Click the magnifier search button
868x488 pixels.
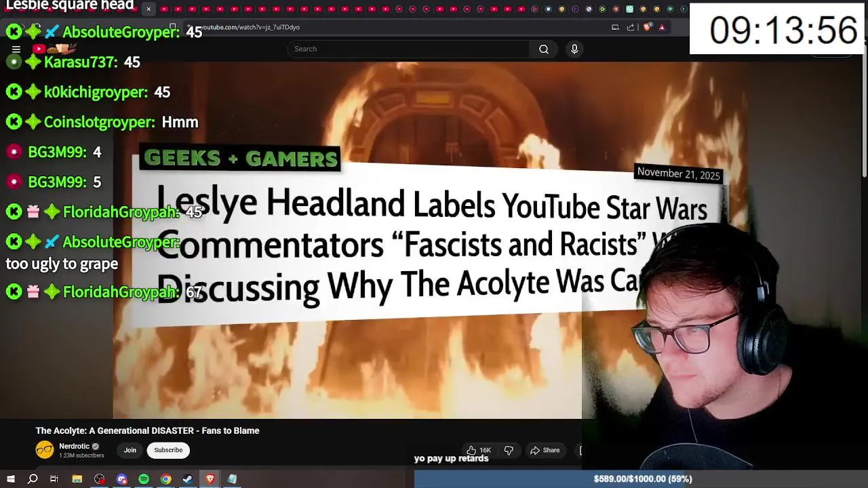pyautogui.click(x=544, y=49)
